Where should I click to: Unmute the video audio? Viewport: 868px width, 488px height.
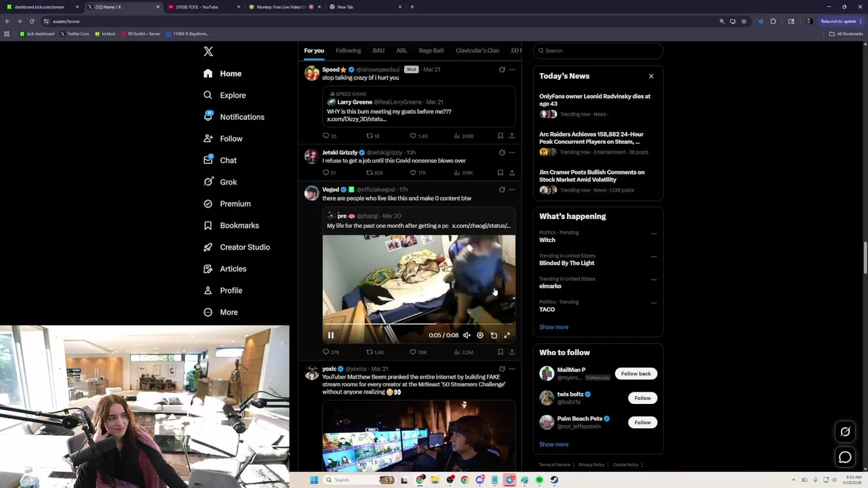(x=467, y=335)
